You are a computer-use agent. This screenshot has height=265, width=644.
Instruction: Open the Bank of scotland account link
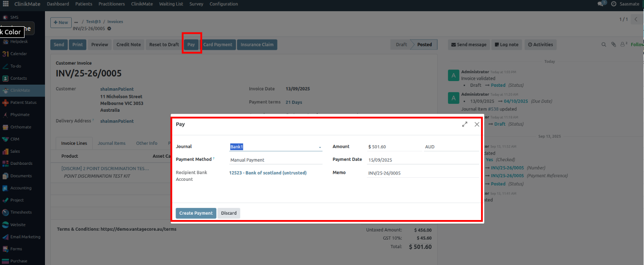point(268,173)
